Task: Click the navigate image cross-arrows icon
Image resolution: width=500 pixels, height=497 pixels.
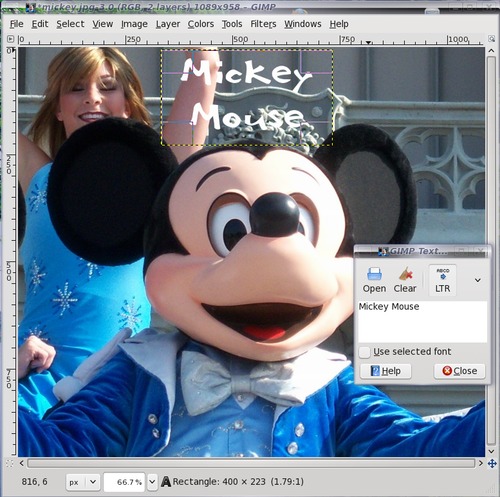Action: (x=492, y=463)
